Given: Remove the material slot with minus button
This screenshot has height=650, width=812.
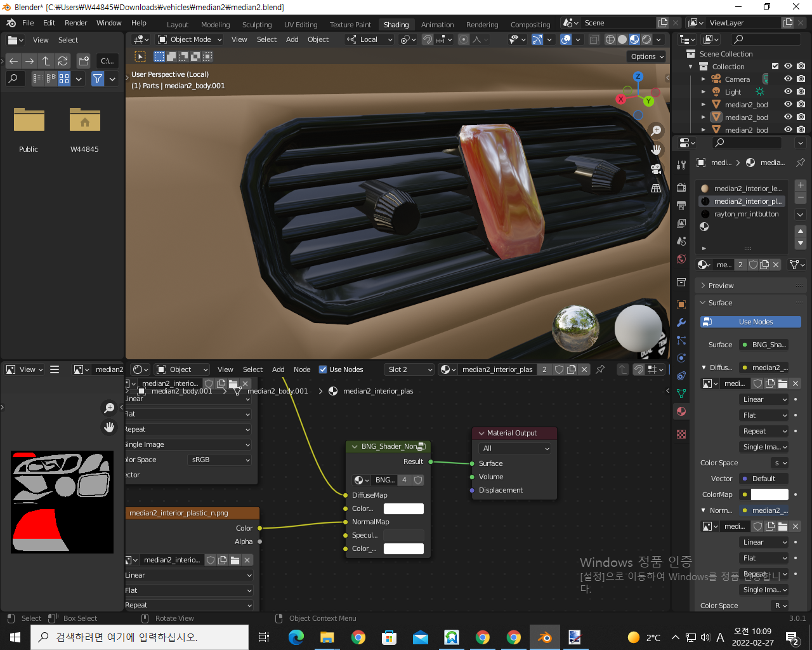Looking at the screenshot, I should (x=801, y=197).
